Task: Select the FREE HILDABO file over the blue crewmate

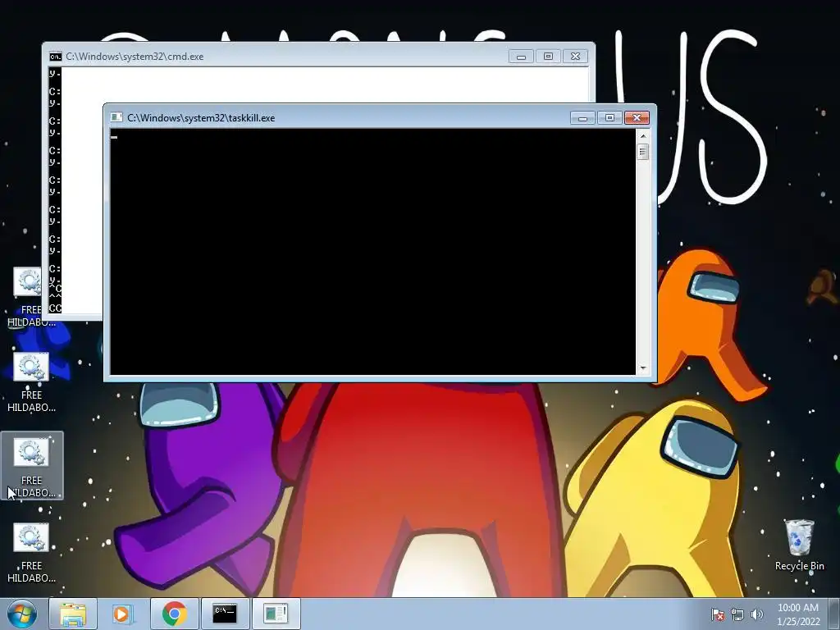Action: point(32,382)
